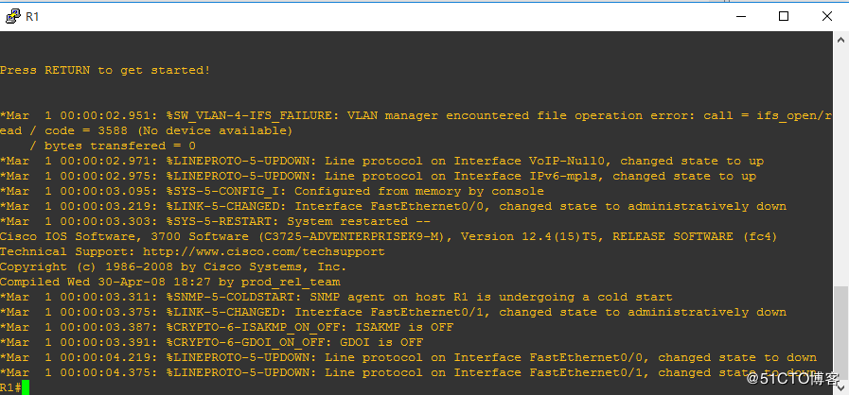Click the Press RETURN to get started text
Screen dimensions: 849x395
pos(105,70)
